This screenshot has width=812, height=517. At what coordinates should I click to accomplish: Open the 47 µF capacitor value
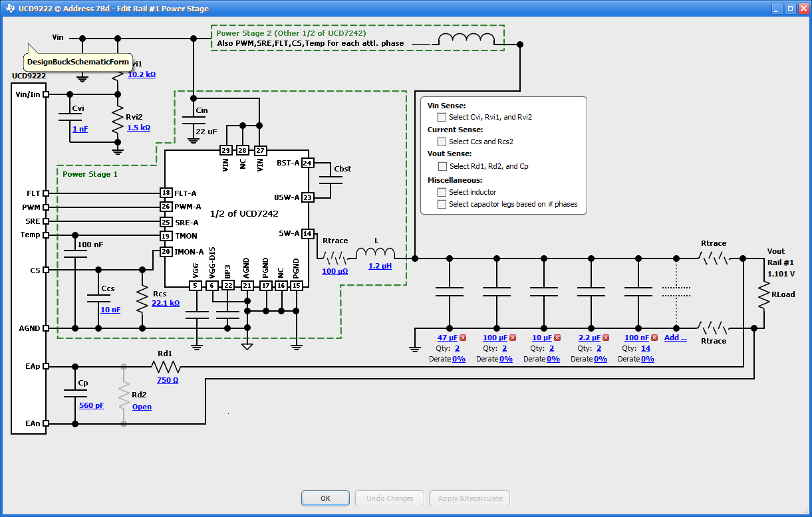click(x=448, y=338)
